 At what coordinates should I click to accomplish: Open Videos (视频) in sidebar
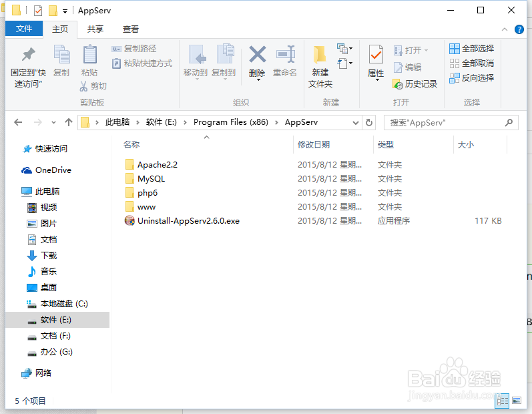click(42, 208)
